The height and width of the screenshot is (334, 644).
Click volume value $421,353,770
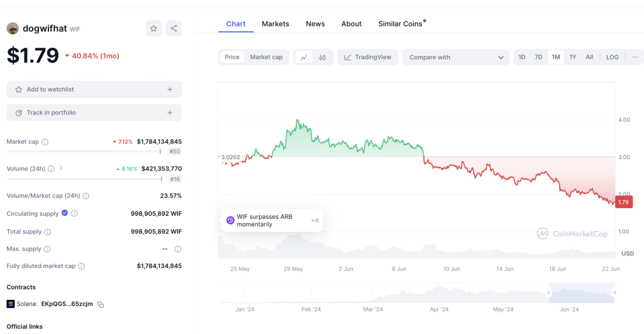click(x=162, y=169)
